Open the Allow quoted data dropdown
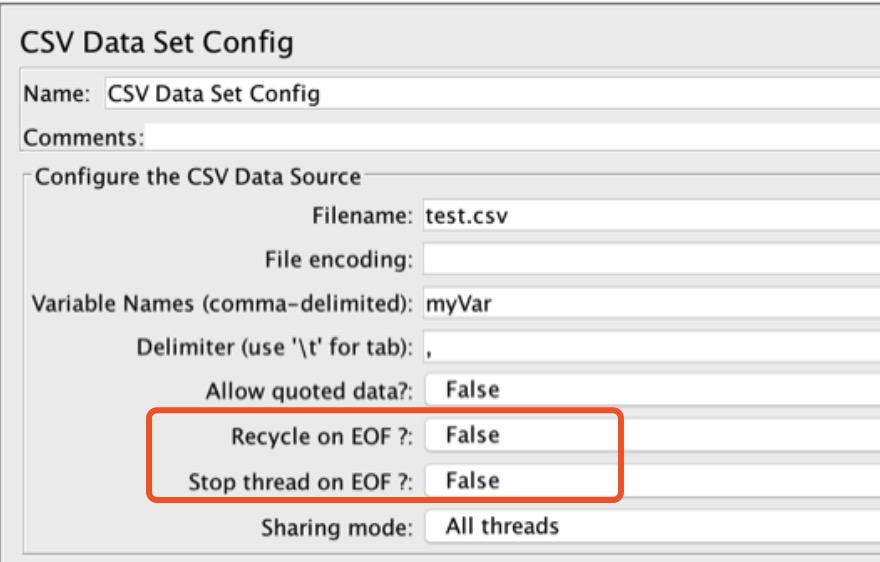The height and width of the screenshot is (562, 880). point(652,390)
